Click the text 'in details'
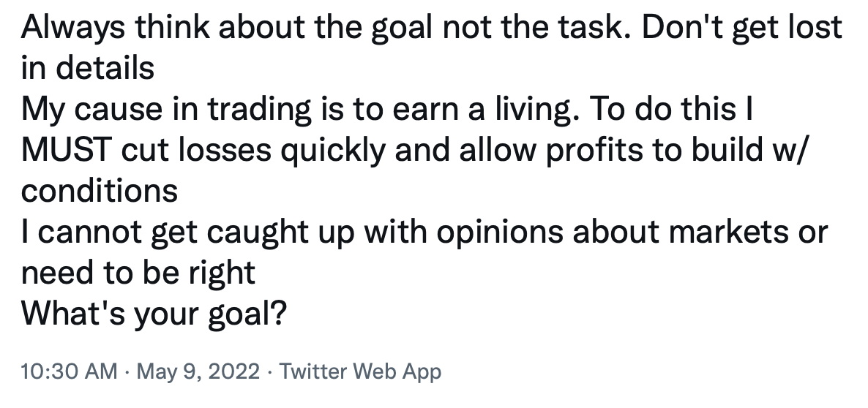Viewport: 868px width, 408px height. (x=88, y=69)
